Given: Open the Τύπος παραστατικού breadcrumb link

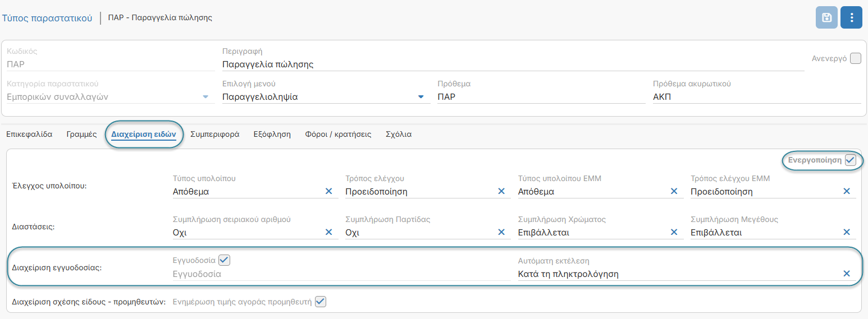Looking at the screenshot, I should [47, 17].
